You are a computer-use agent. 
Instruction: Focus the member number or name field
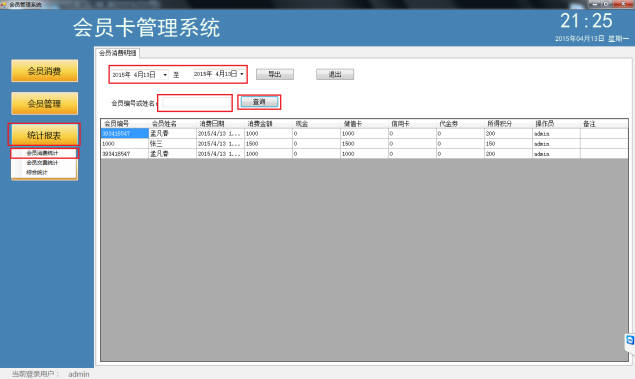[195, 103]
